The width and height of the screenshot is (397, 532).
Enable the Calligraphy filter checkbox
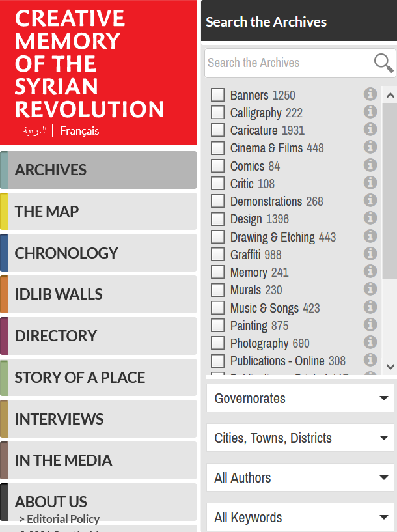(217, 112)
